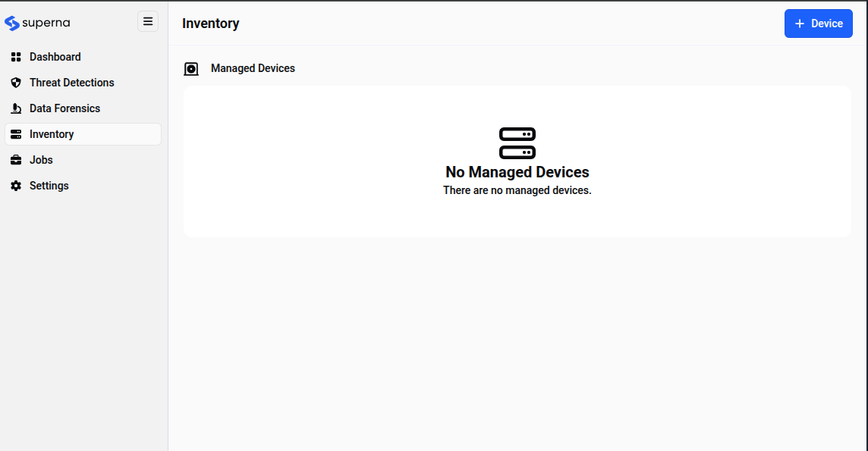Open the Jobs page

coord(41,160)
